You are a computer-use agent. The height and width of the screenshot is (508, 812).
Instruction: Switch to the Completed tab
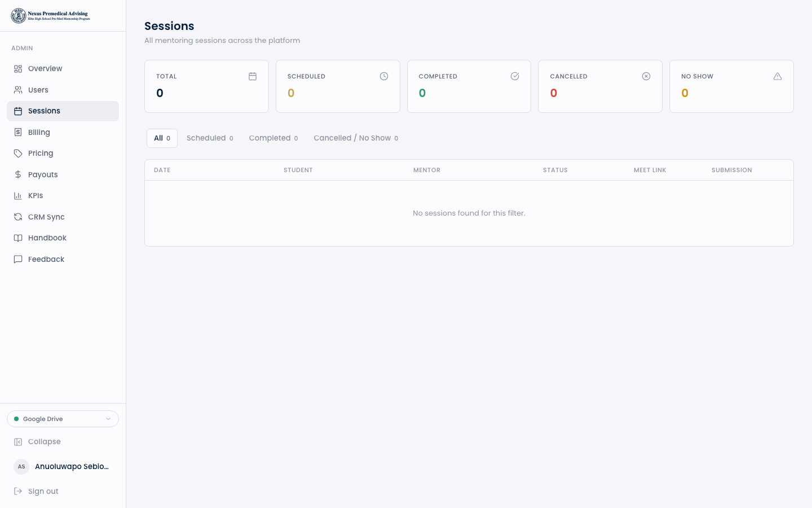273,138
